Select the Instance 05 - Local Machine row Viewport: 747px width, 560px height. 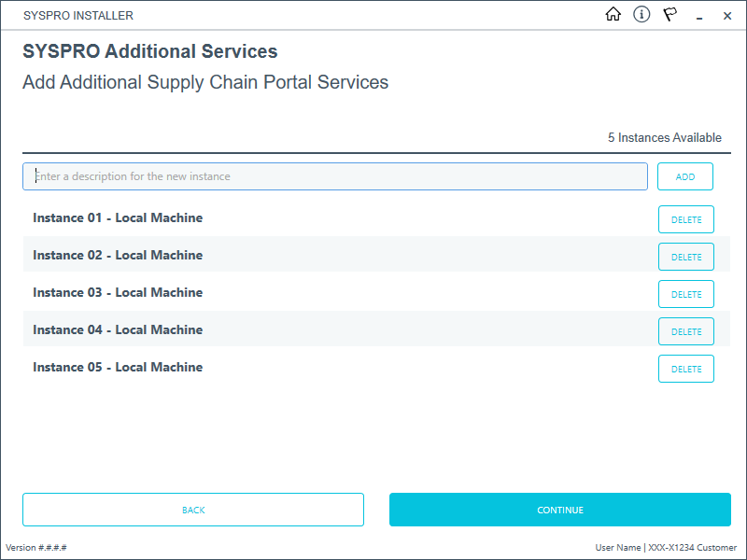[118, 368]
